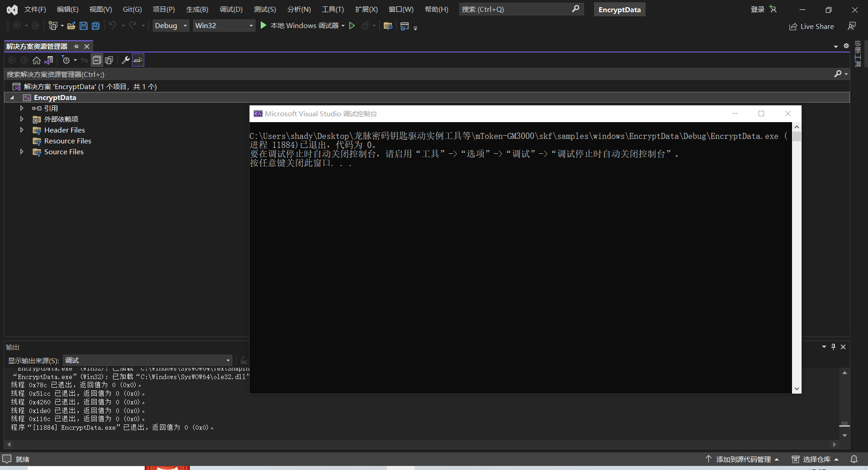Open the 编辑(E) menu
Screen dimensions: 868x470
click(67, 9)
